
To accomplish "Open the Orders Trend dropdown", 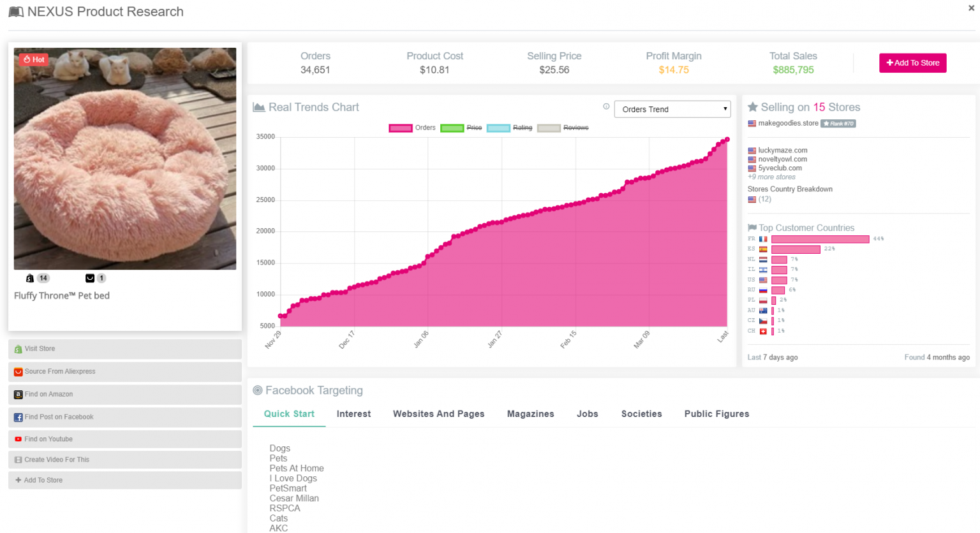I will [672, 109].
